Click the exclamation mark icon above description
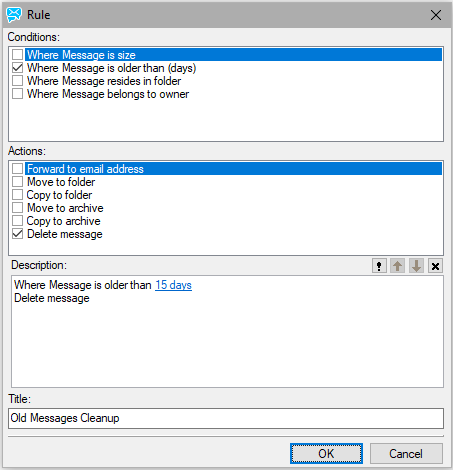The image size is (453, 470). 379,266
